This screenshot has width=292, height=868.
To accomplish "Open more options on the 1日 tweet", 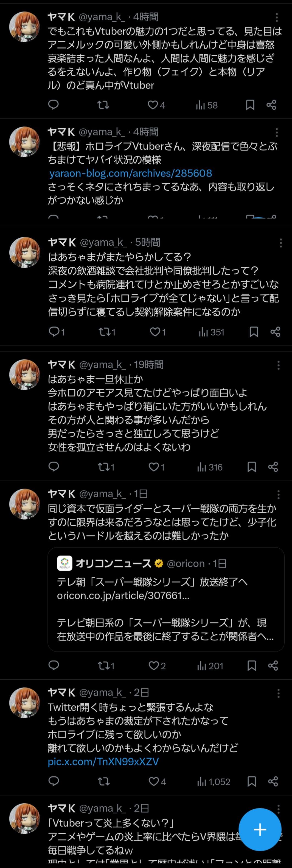I will point(278,494).
